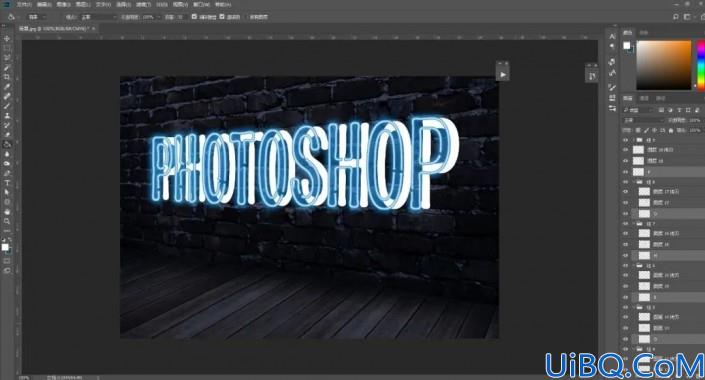Select the Move tool
705x380 pixels.
point(7,39)
